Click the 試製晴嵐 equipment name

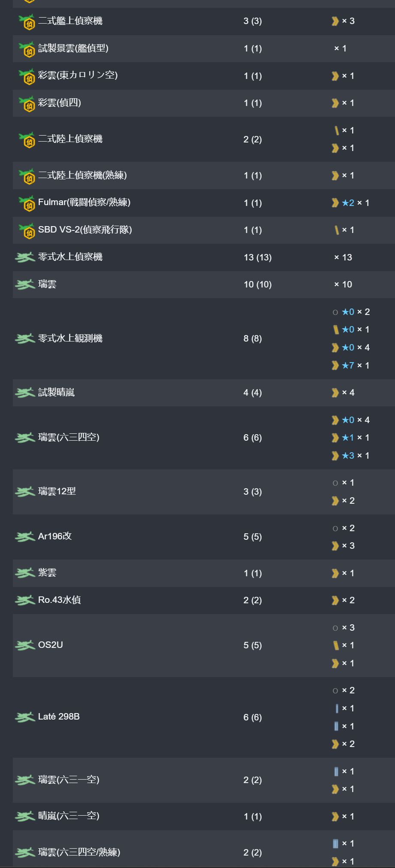[x=57, y=392]
